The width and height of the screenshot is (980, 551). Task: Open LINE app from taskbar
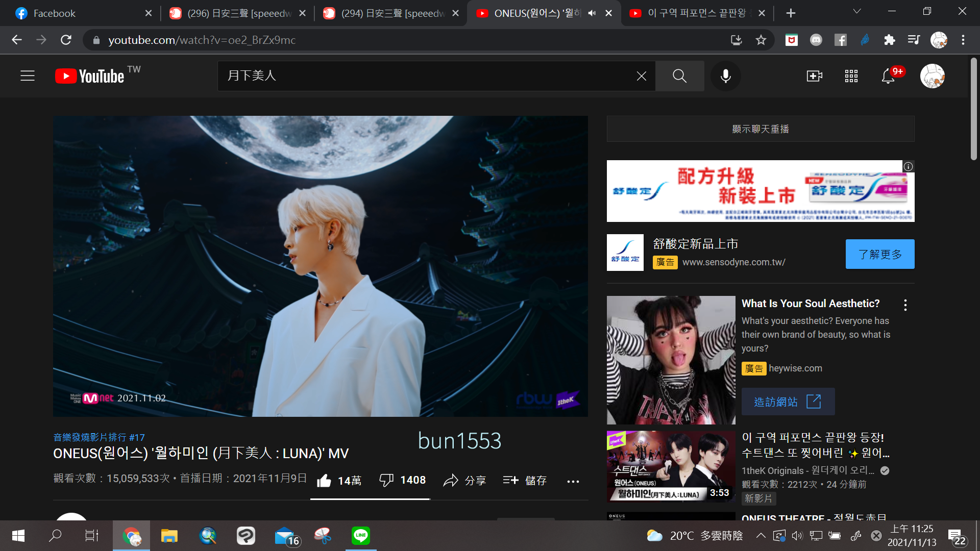click(361, 536)
